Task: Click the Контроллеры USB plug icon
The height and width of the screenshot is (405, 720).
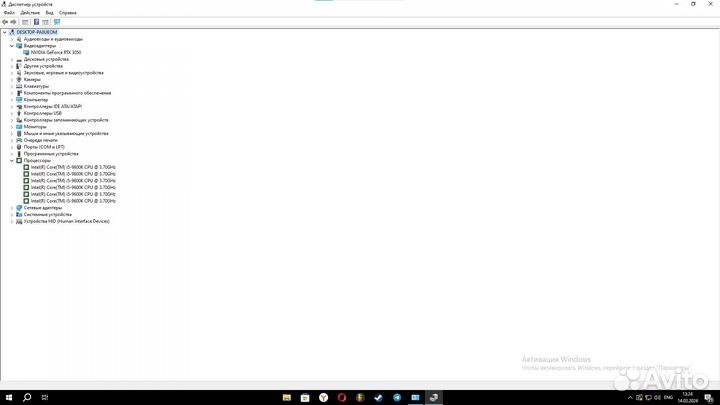Action: click(x=19, y=113)
